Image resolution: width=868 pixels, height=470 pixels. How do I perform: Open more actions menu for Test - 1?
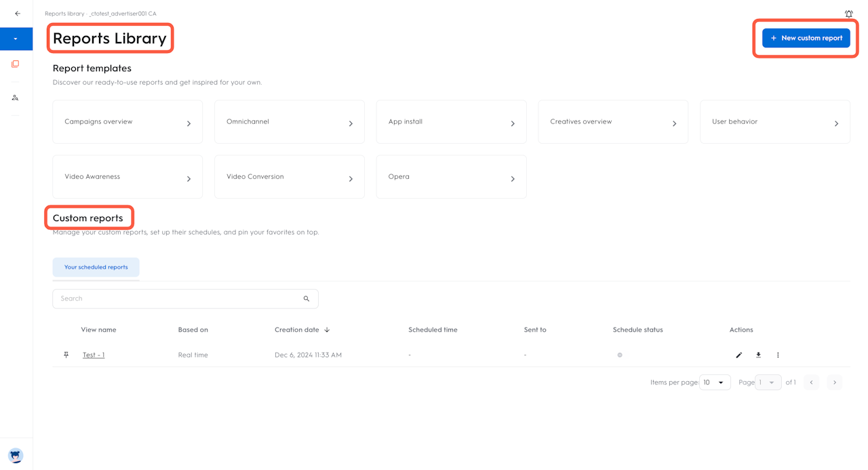[778, 355]
